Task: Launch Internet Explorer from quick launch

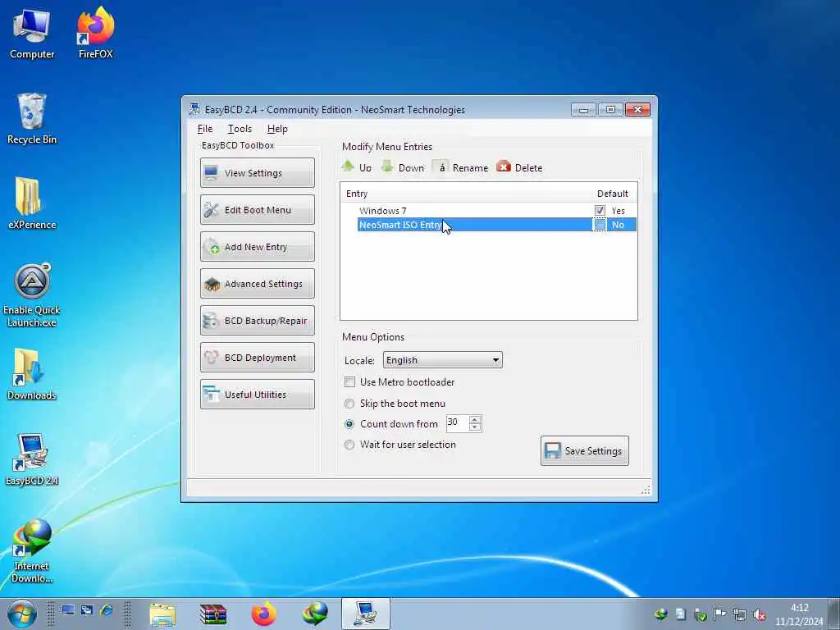Action: pos(106,610)
